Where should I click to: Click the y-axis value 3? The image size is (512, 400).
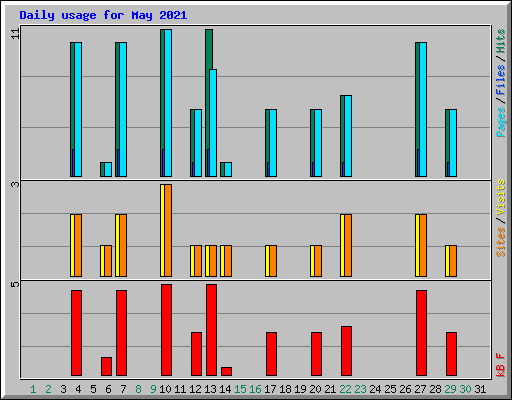tap(16, 184)
